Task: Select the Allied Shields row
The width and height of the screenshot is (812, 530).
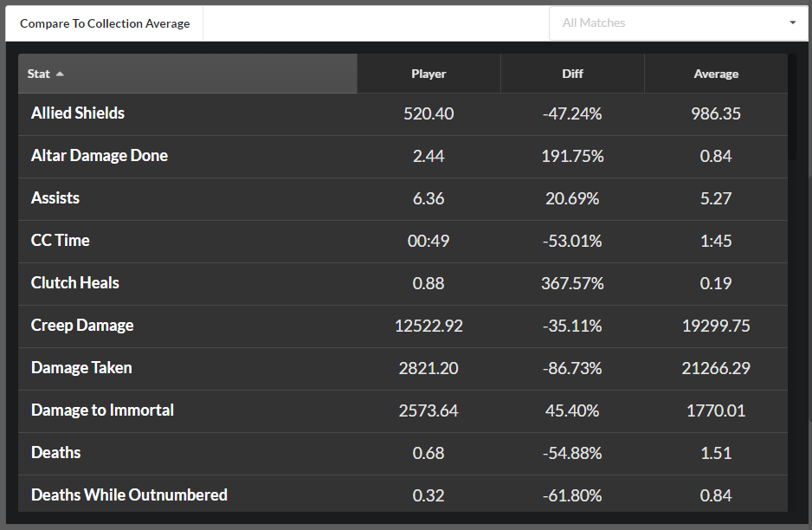Action: coord(403,114)
